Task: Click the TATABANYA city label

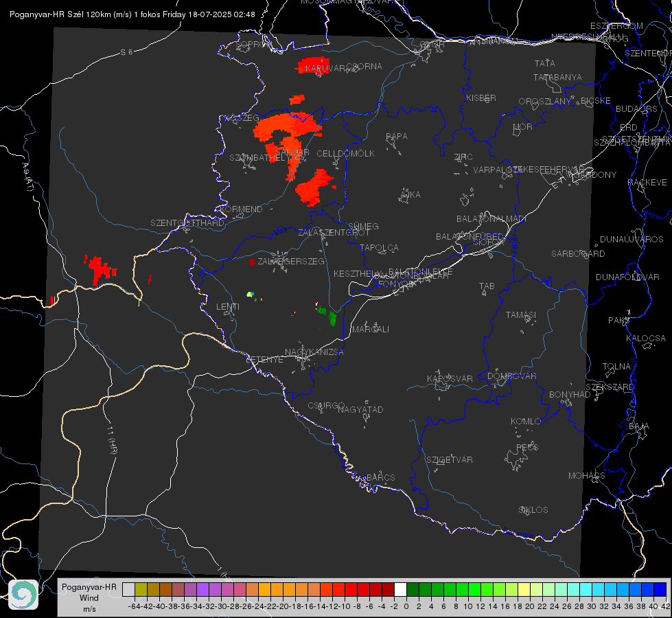Action: tap(557, 77)
